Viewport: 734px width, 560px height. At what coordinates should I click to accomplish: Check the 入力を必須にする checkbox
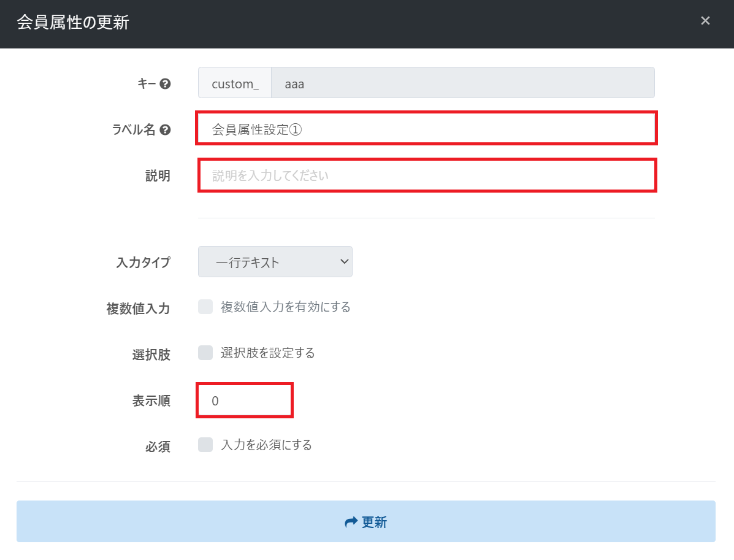pyautogui.click(x=205, y=445)
